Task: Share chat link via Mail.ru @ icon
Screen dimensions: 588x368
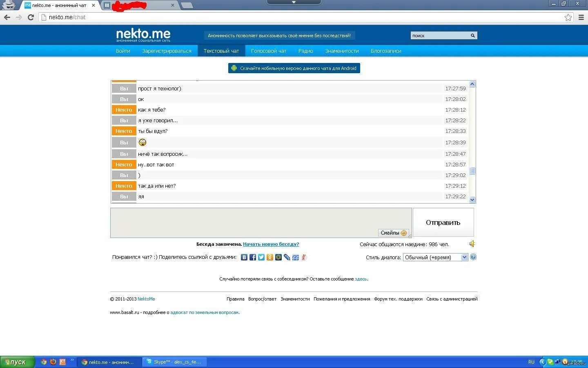Action: coord(278,257)
